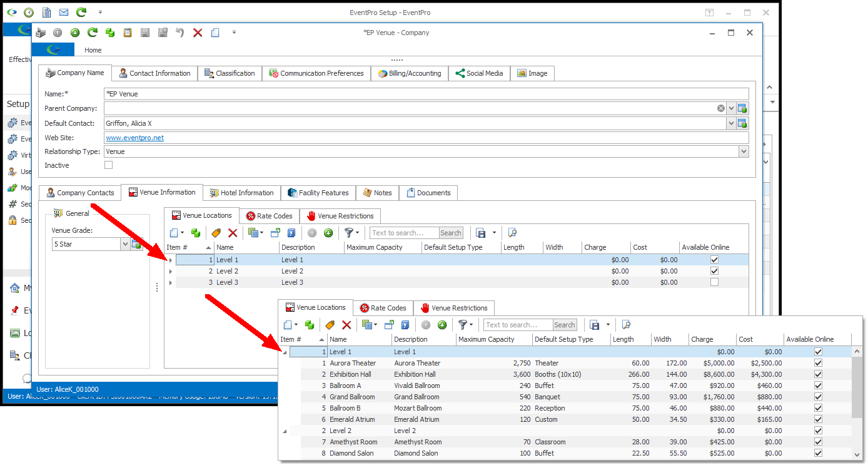Click the Home ribbon tab in Company window
Viewport: 868px width, 465px height.
click(x=93, y=50)
